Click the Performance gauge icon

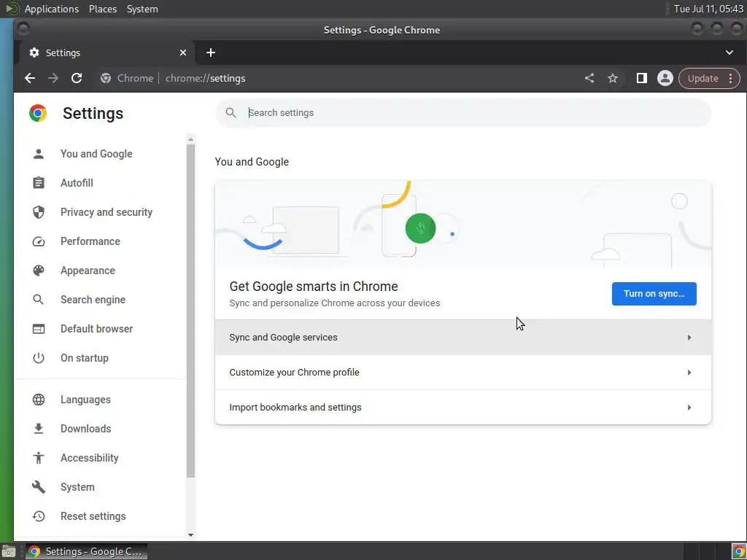[x=39, y=241]
